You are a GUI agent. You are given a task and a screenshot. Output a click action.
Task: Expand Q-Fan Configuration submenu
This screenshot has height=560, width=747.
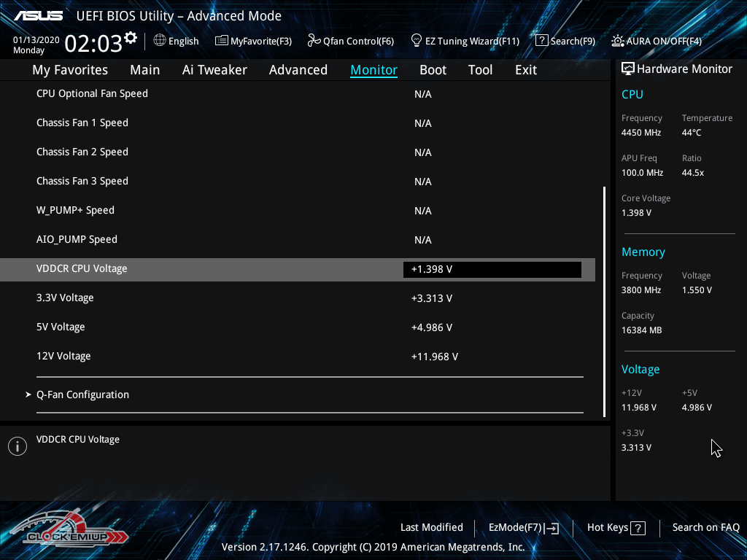pyautogui.click(x=82, y=394)
